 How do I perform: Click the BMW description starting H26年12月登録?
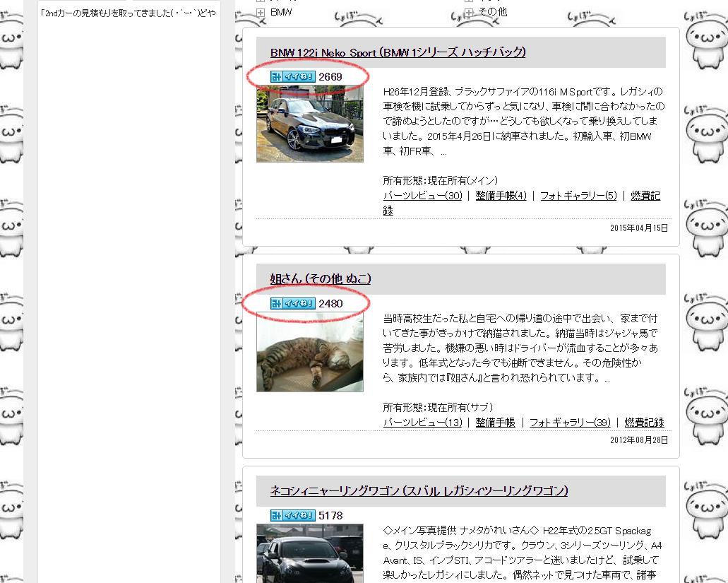coord(524,122)
